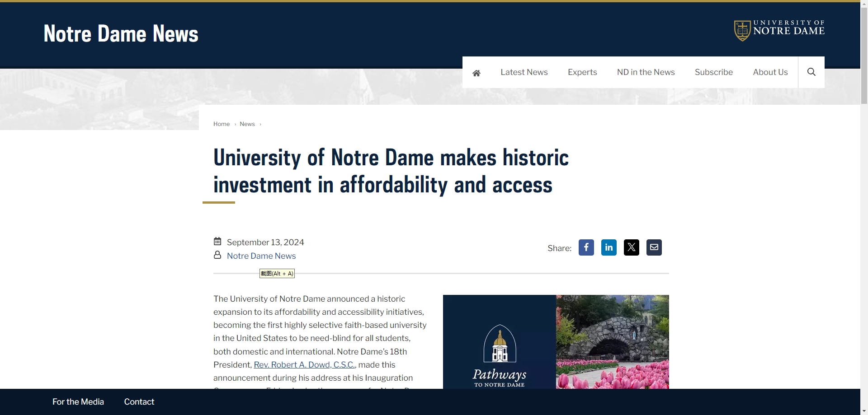Click the Home breadcrumb link

pyautogui.click(x=222, y=124)
